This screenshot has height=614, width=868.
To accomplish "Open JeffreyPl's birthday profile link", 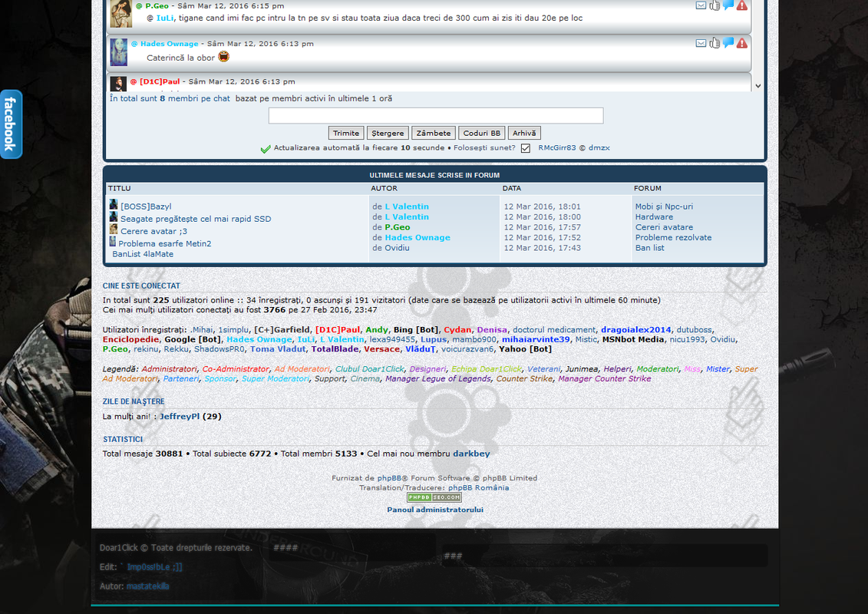I will pos(180,416).
